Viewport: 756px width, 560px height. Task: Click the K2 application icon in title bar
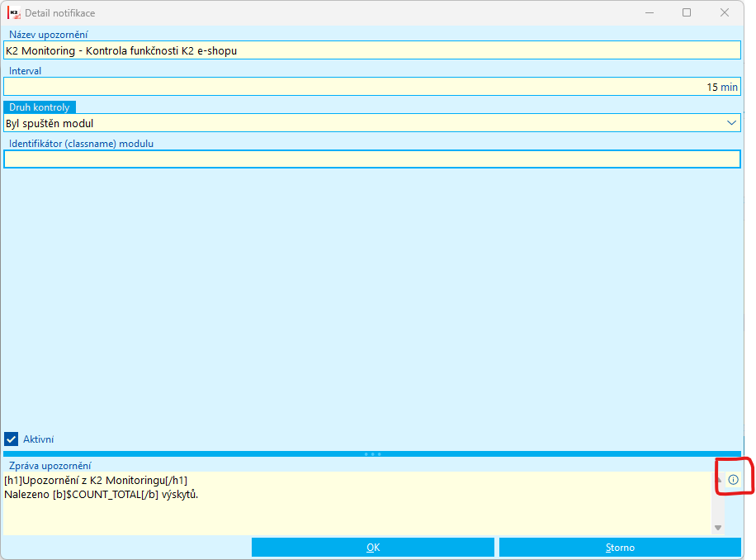pyautogui.click(x=13, y=13)
